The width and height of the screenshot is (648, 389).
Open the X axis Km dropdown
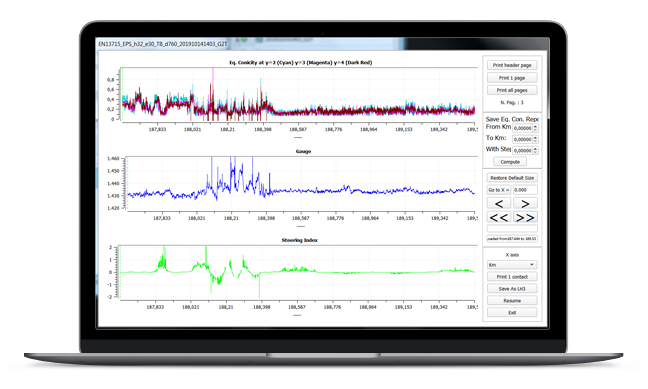pyautogui.click(x=512, y=265)
